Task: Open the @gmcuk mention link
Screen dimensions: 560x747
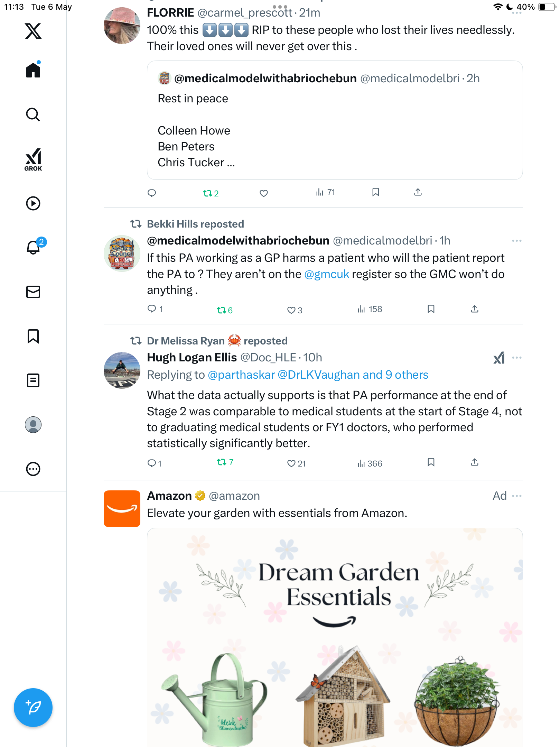Action: [327, 274]
